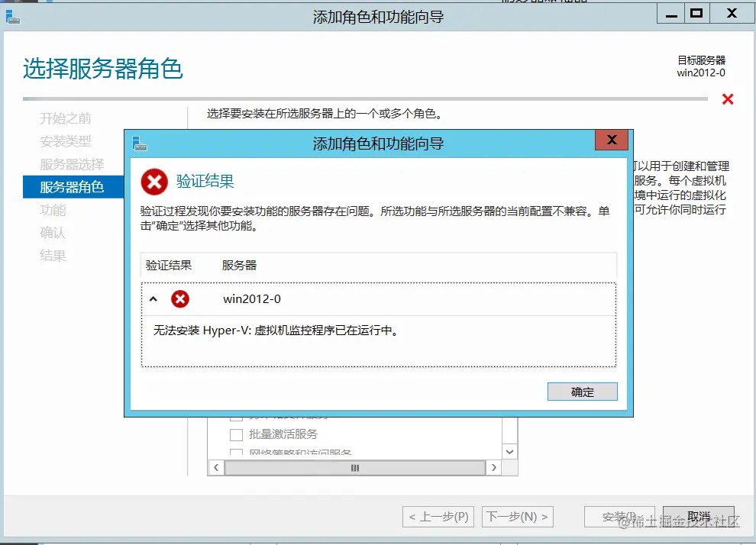Go to 结果 wizard step
This screenshot has height=545, width=756.
coord(53,256)
